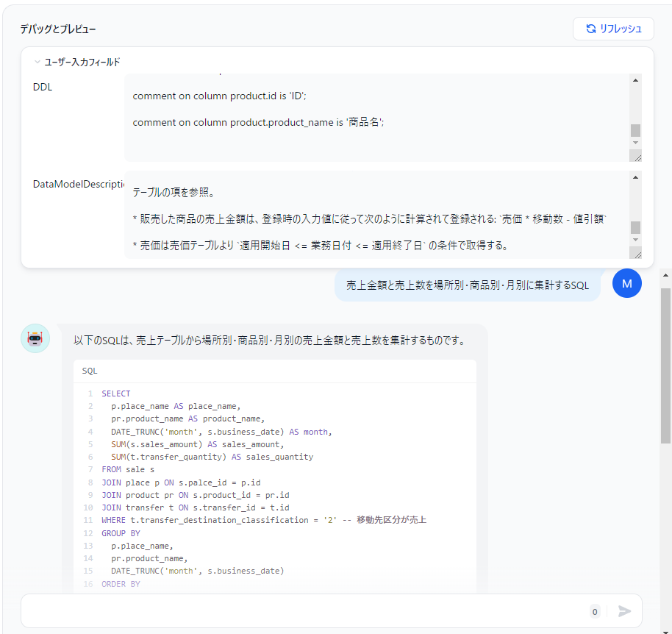Click the send arrow icon
This screenshot has height=634, width=672.
point(624,611)
